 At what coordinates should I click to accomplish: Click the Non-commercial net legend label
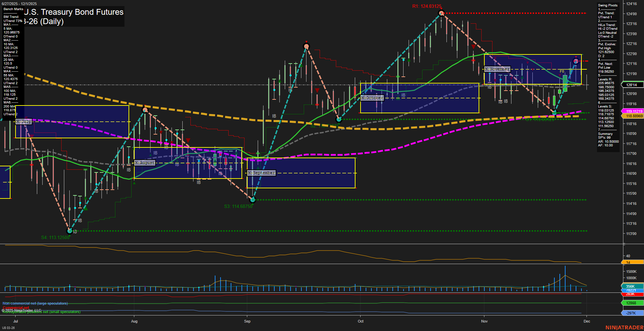(x=35, y=303)
